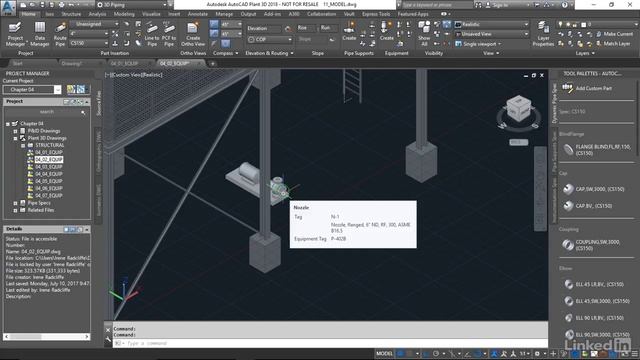Screen dimensions: 640x360
Task: Open the CS150 pipe spec dropdown
Action: [89, 43]
